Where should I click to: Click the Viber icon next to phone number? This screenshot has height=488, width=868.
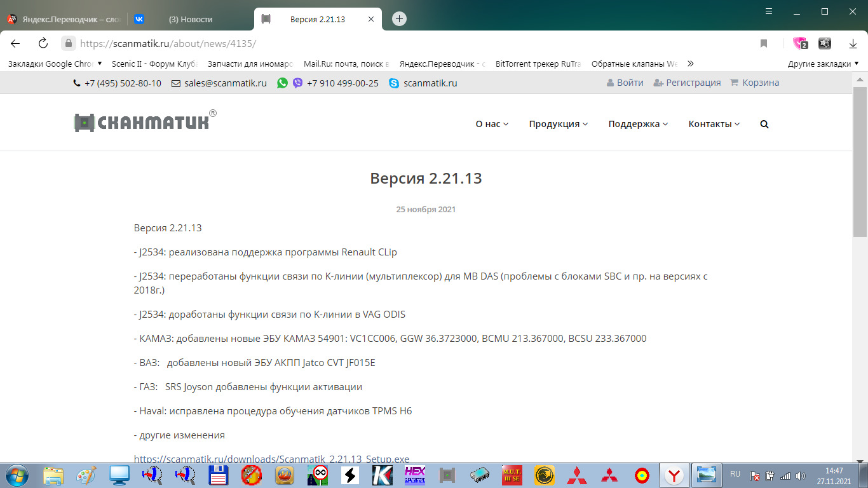(x=297, y=83)
